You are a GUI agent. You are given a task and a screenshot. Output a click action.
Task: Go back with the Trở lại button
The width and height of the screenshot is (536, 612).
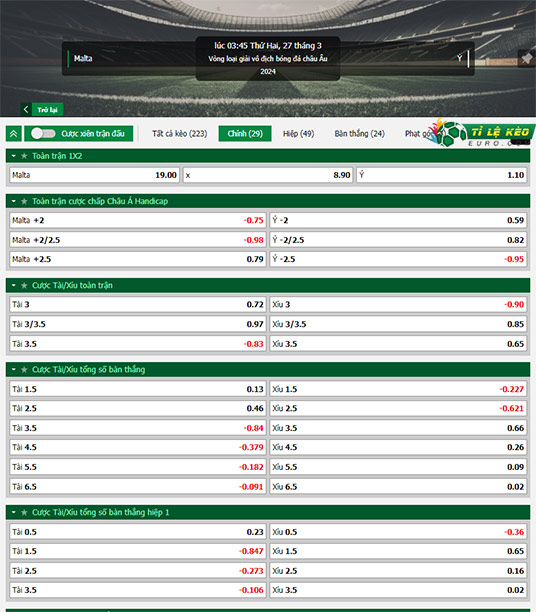point(42,110)
